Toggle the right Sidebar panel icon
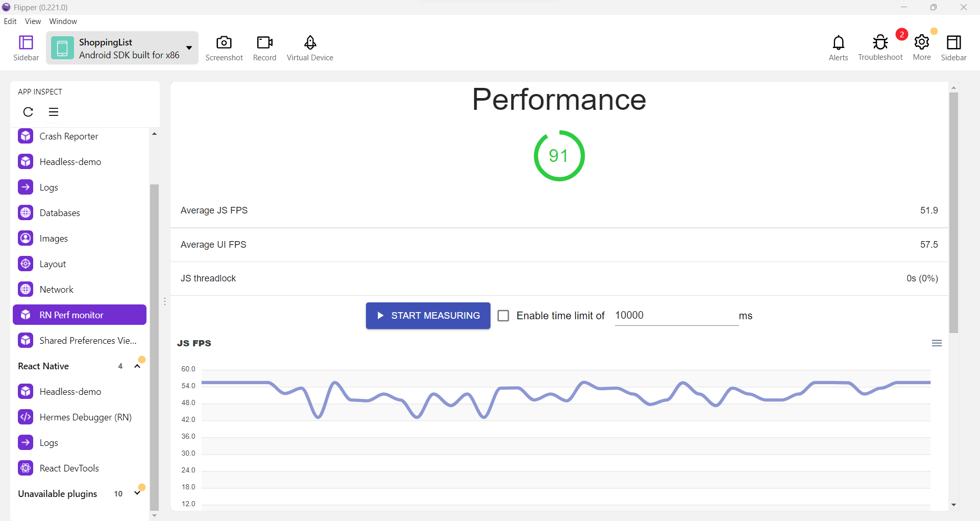 (953, 43)
